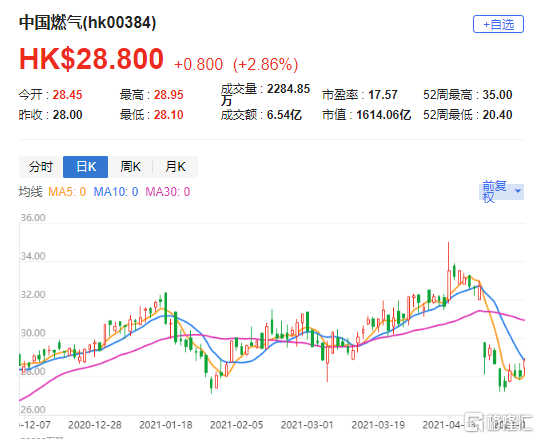Screen dimensions: 539x439
Task: Click 市值 value 1614.06亿
Action: pyautogui.click(x=383, y=114)
